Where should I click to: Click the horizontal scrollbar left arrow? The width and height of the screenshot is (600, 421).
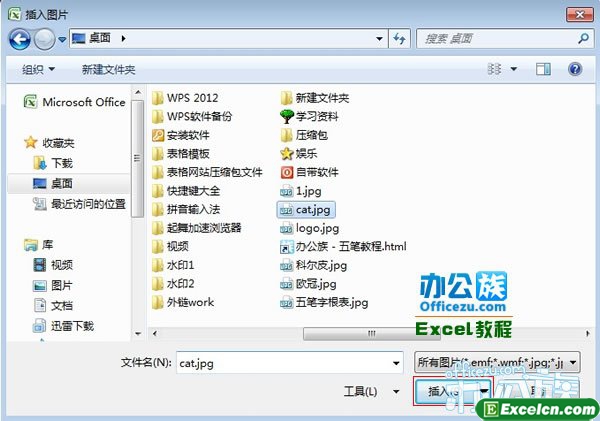(155, 333)
